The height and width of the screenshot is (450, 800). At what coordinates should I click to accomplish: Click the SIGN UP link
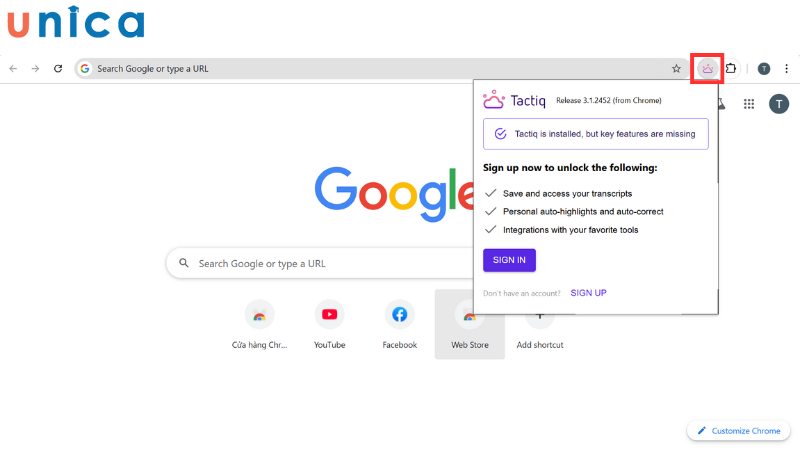click(588, 293)
